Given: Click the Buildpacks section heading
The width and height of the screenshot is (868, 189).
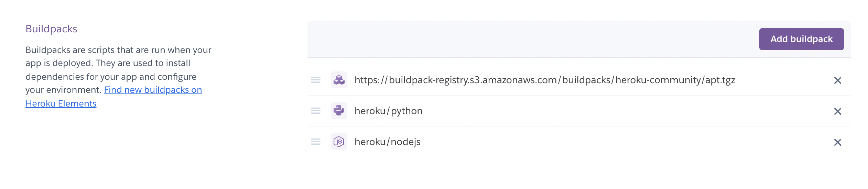Looking at the screenshot, I should pos(51,29).
